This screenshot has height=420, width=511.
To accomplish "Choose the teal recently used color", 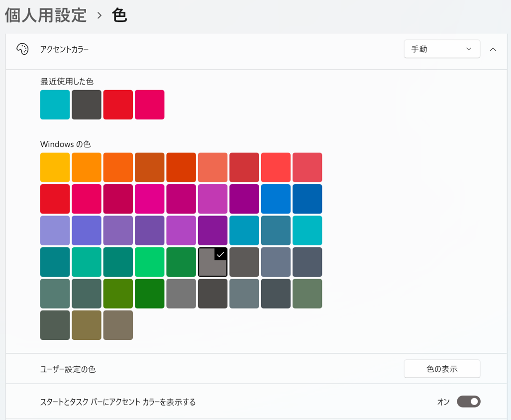I will [x=55, y=105].
